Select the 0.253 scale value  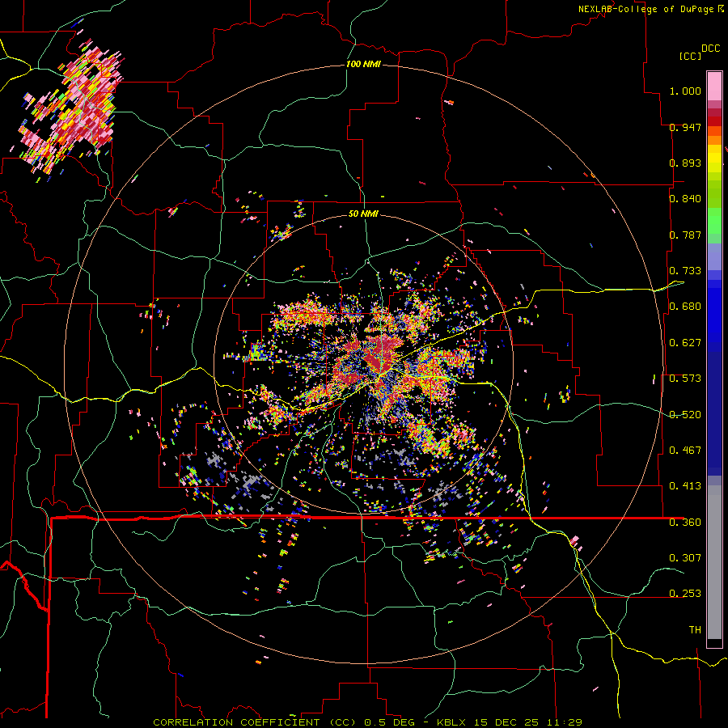coord(685,594)
